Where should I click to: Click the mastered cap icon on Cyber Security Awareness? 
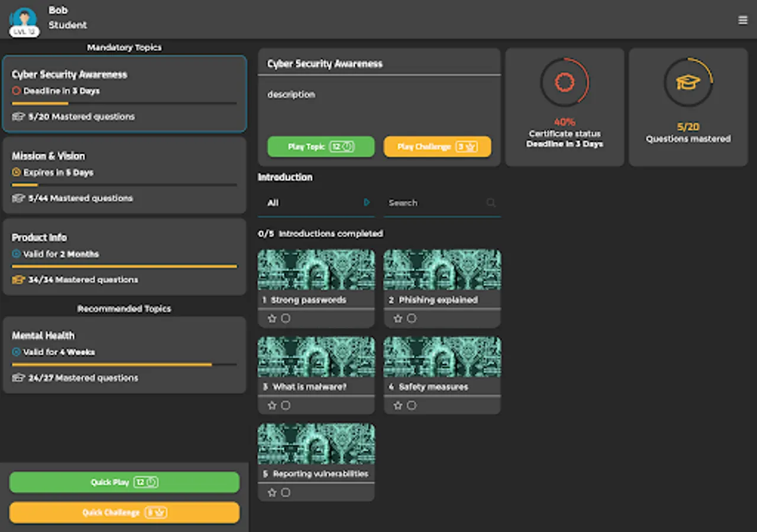click(x=18, y=117)
